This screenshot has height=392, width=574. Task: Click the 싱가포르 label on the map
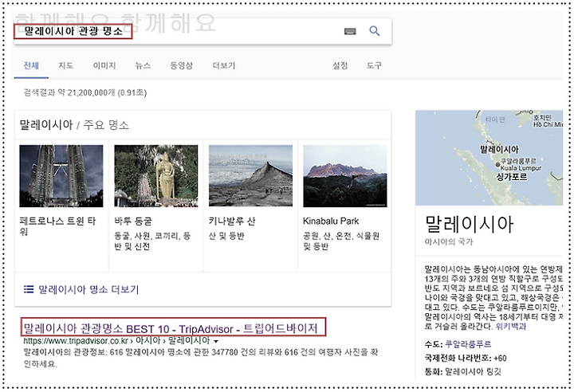point(512,177)
